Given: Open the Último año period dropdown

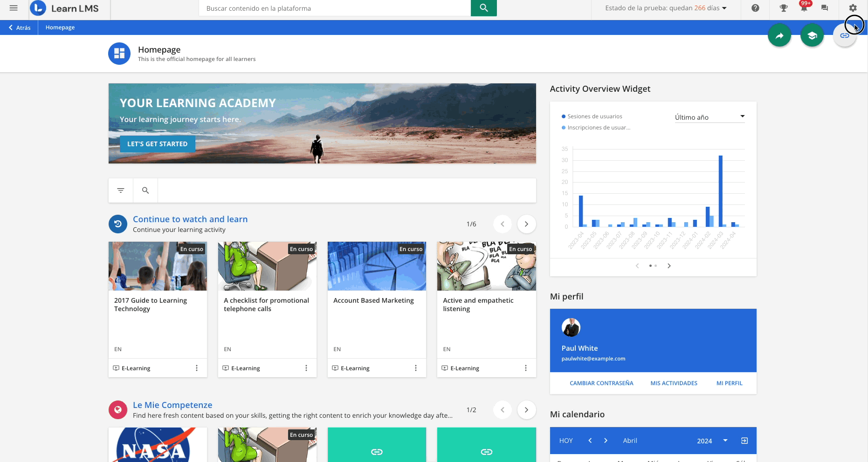Looking at the screenshot, I should pyautogui.click(x=710, y=117).
